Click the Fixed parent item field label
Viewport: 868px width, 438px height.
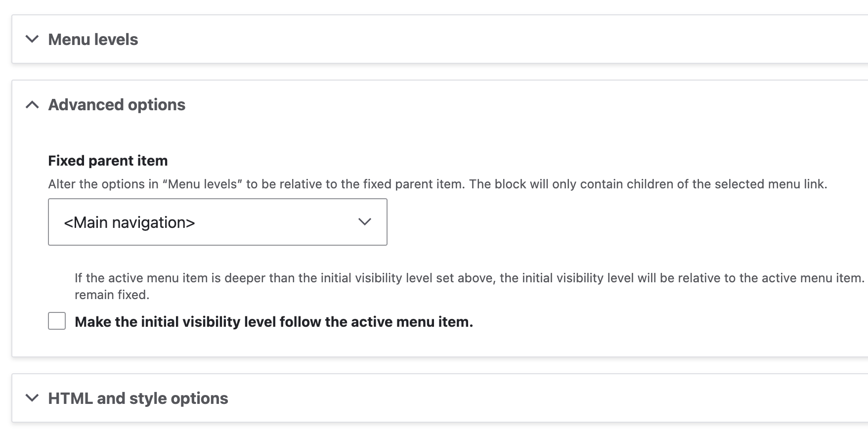108,161
